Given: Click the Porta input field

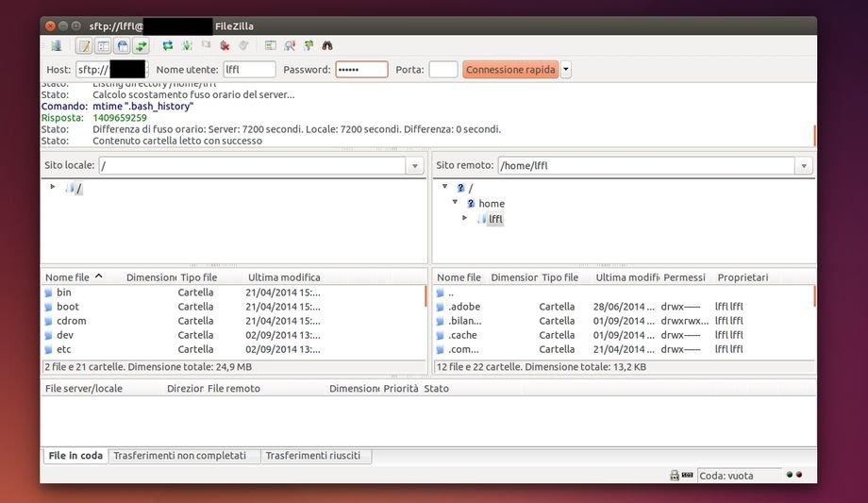Looking at the screenshot, I should pos(442,70).
